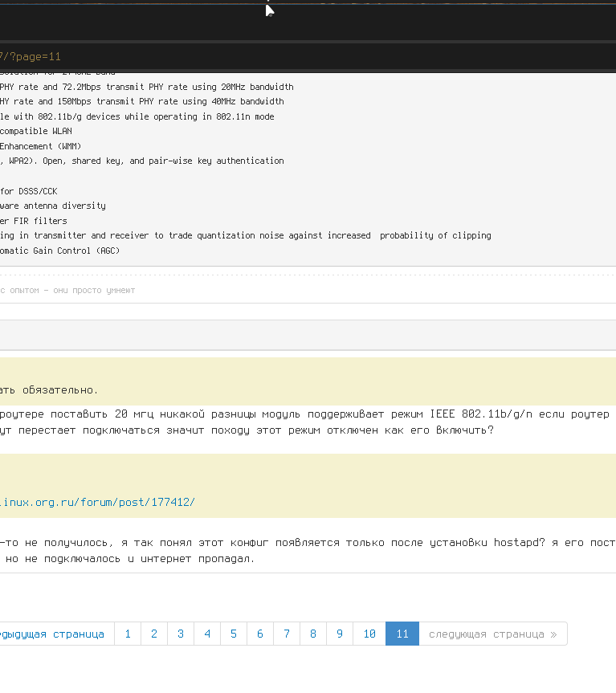The height and width of the screenshot is (693, 616).
Task: Go to page 1 in pagination
Action: (128, 634)
